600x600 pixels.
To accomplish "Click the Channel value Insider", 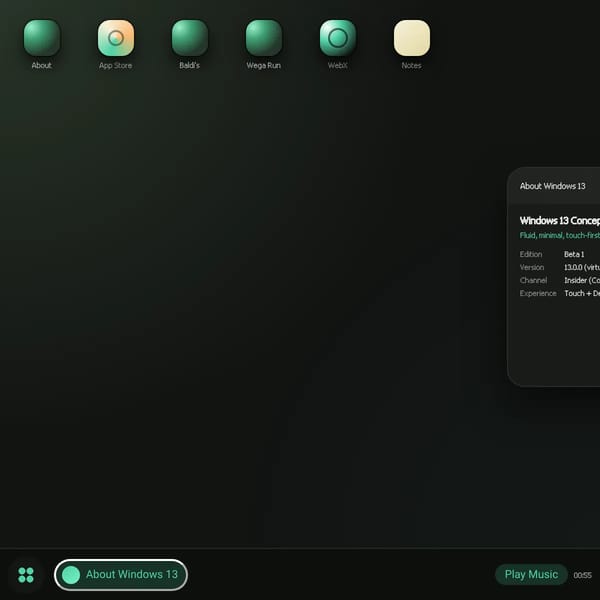I will [x=582, y=280].
